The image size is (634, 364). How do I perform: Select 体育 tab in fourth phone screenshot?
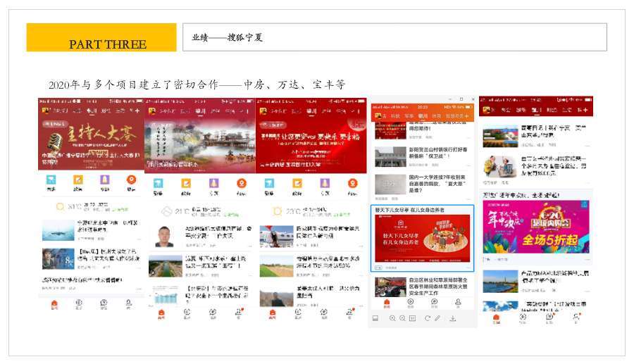click(437, 115)
